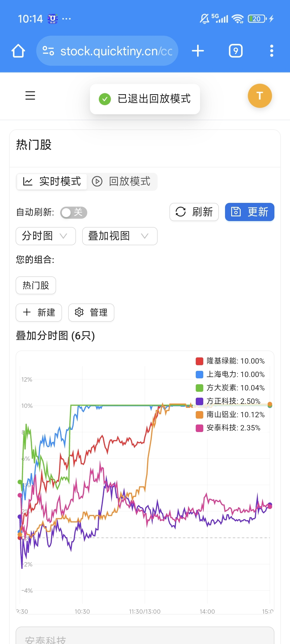Click the blue 上海电力 legend color swatch
This screenshot has width=290, height=644.
point(200,375)
